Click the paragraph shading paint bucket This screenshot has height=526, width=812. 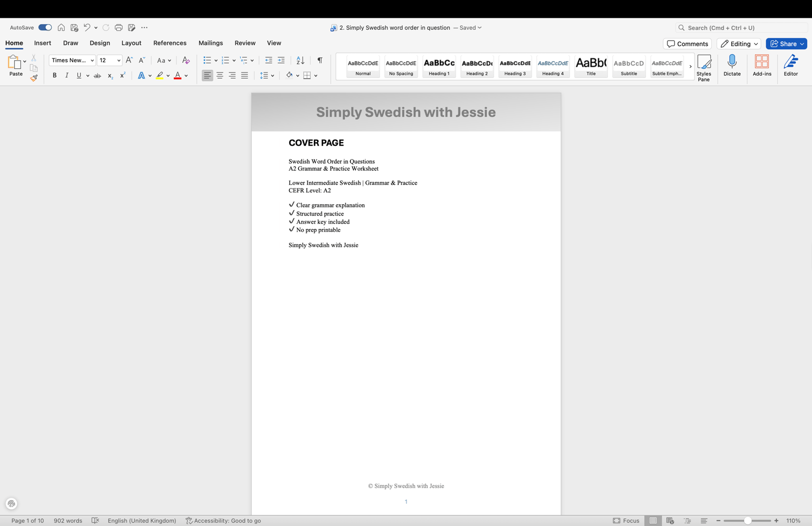pyautogui.click(x=289, y=76)
